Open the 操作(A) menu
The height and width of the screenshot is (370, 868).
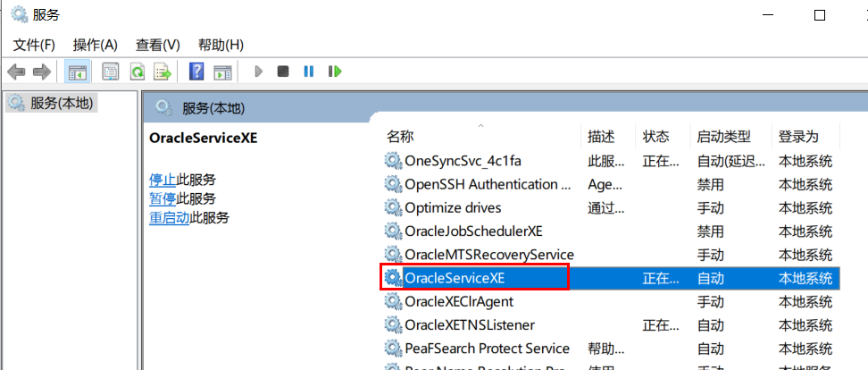(x=96, y=45)
